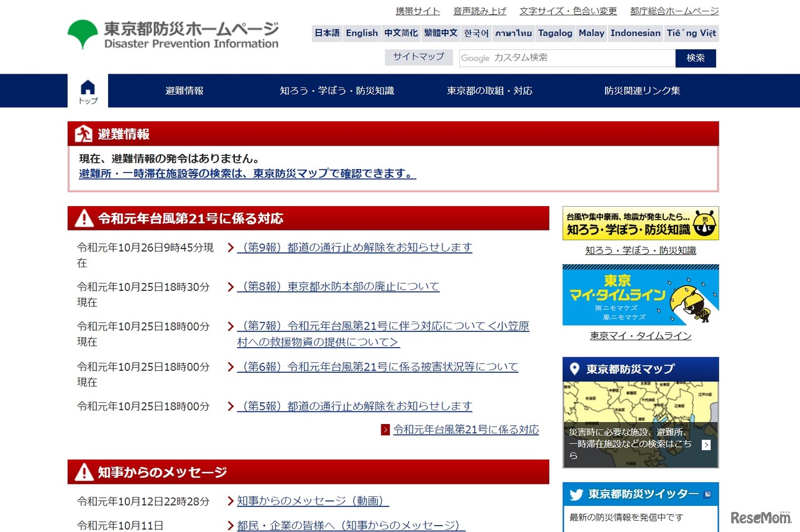800x532 pixels.
Task: Click the yellow 知ろう・学ぼう・防災知識 banner image
Action: tap(641, 223)
